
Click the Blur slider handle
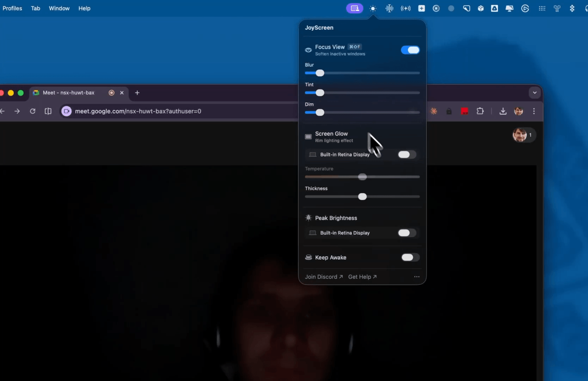[x=320, y=73]
